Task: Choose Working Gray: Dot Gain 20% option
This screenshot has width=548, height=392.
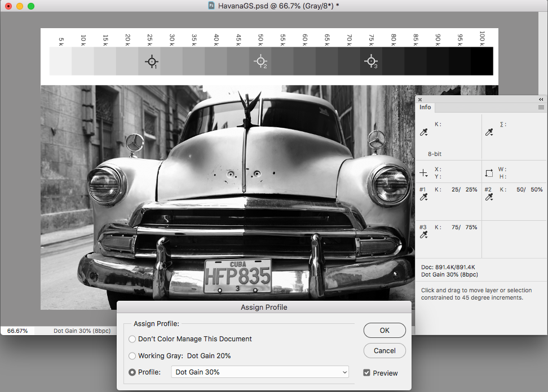Action: (x=132, y=356)
